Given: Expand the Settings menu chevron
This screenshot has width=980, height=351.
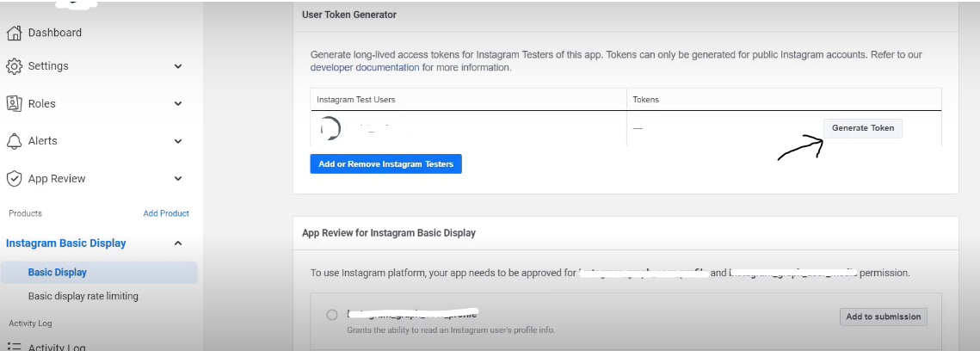Looking at the screenshot, I should [178, 66].
